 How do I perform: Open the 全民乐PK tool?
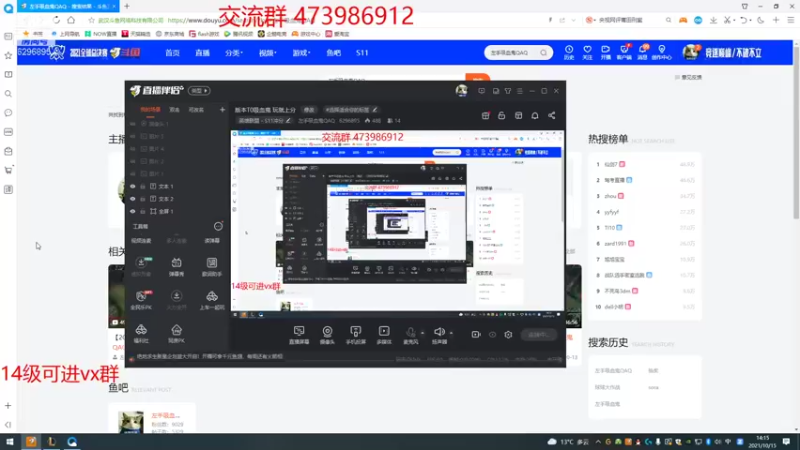point(141,300)
